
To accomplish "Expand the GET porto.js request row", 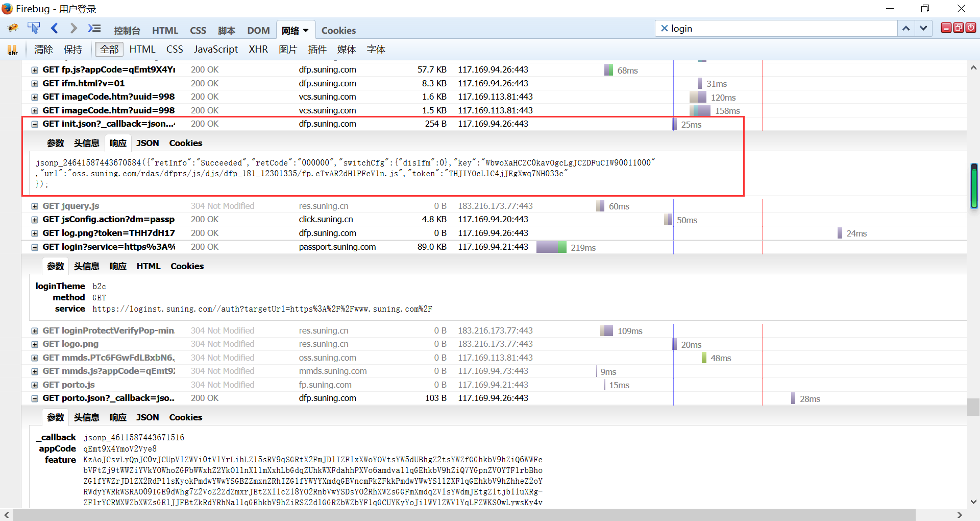I will [35, 385].
